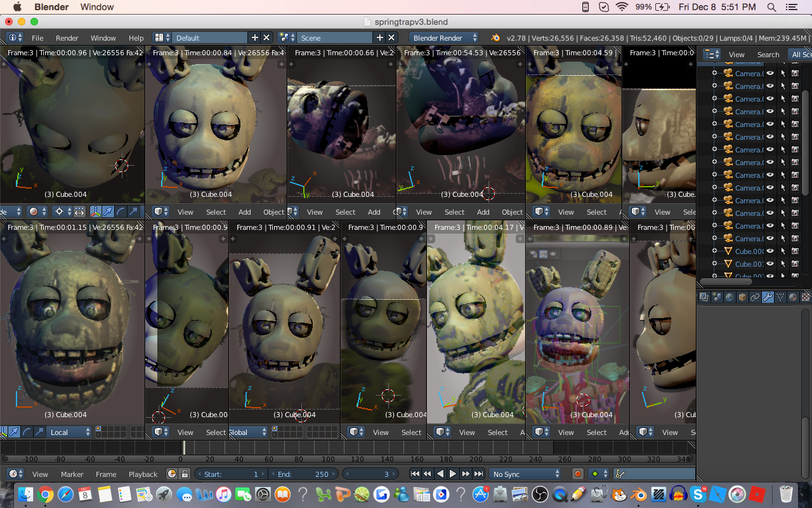Viewport: 812px width, 508px height.
Task: Add a new scene beside Scene field
Action: tap(379, 37)
